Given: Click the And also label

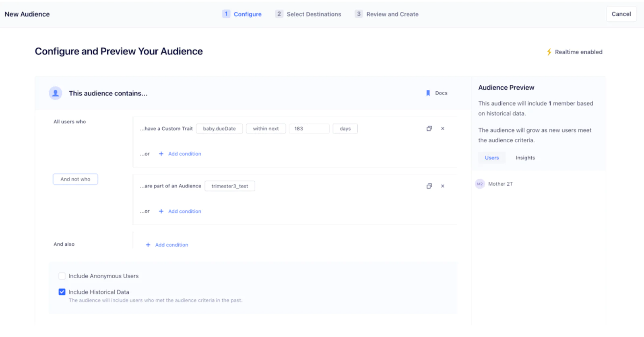Looking at the screenshot, I should pos(64,244).
